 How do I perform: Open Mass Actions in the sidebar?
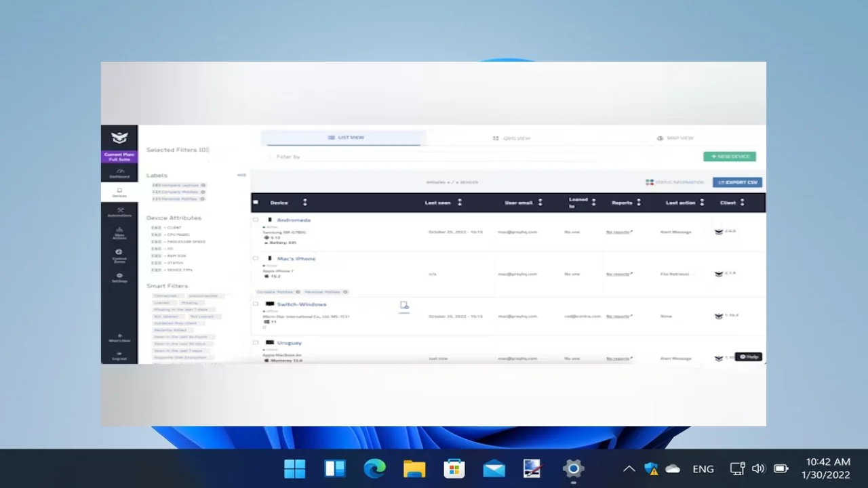[119, 233]
